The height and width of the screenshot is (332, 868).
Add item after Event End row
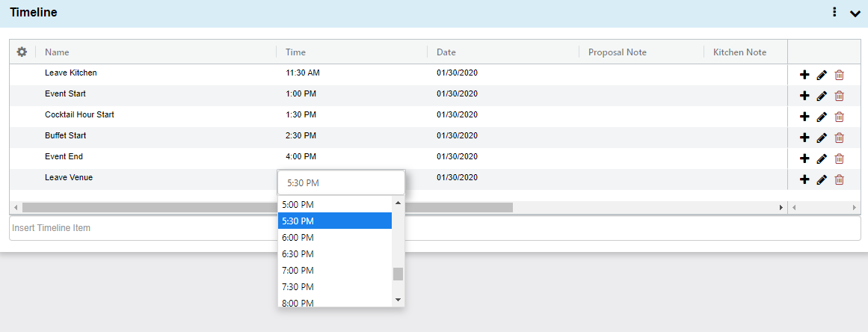click(x=804, y=159)
